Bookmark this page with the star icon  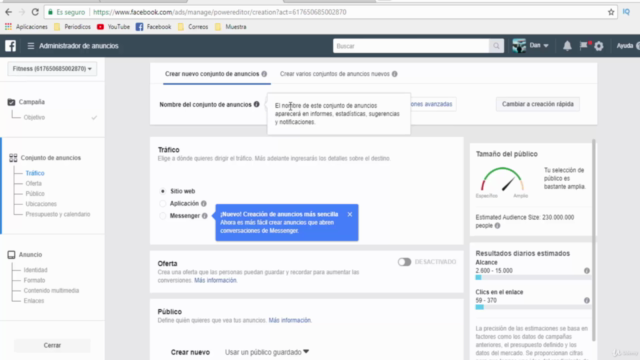click(611, 12)
